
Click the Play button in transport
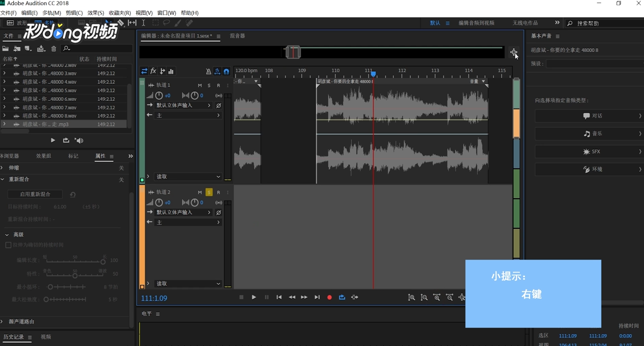coord(254,297)
